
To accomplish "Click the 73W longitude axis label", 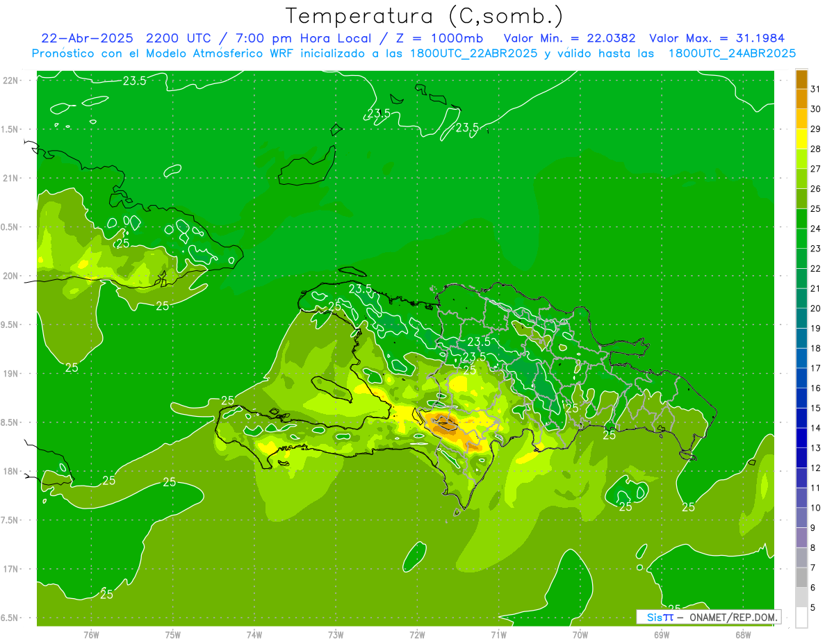I will pos(336,635).
